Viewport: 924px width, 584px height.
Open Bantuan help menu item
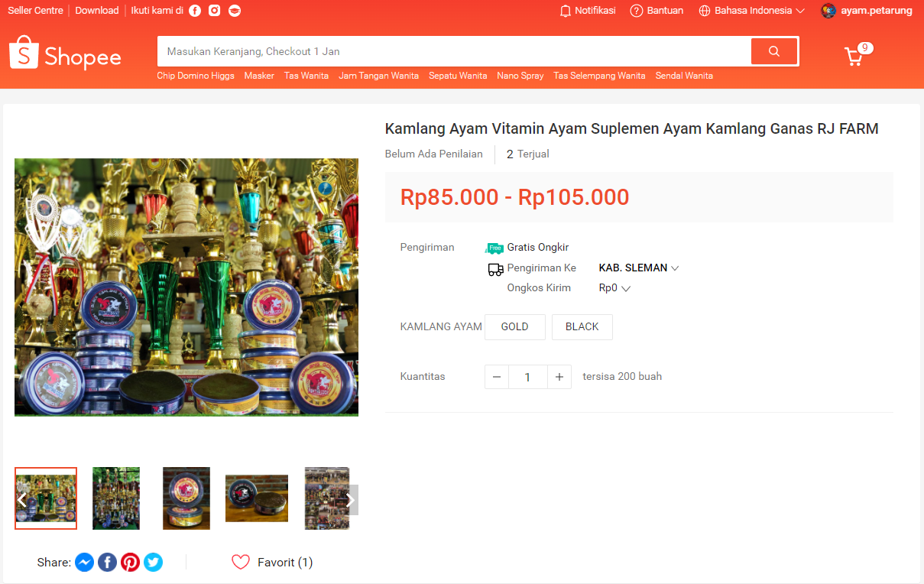(x=657, y=11)
